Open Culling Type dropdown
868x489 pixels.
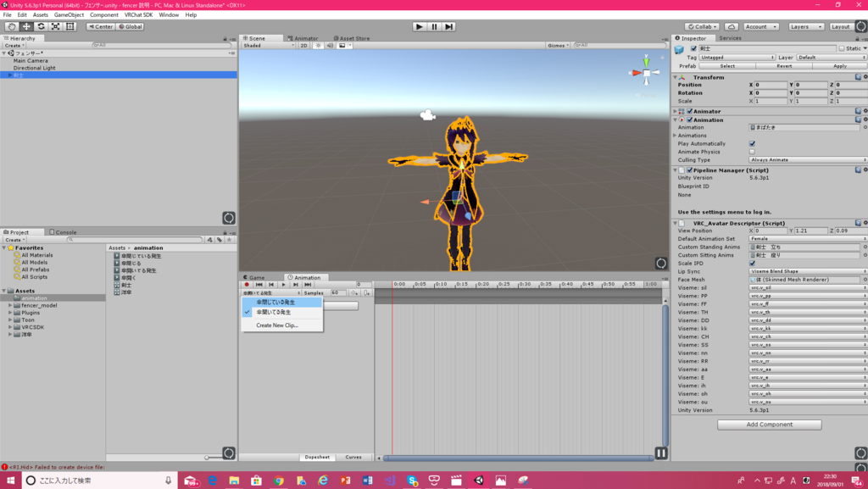(x=808, y=160)
